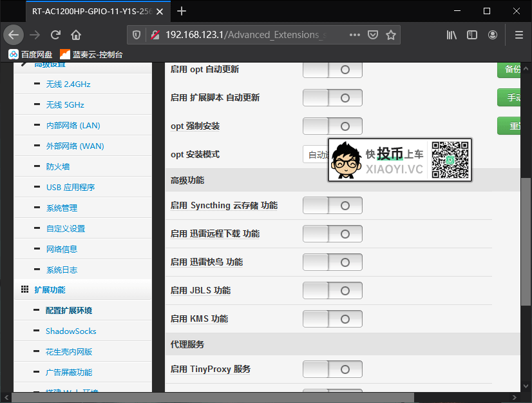Viewport: 532px width, 403px height.
Task: Open tracking protection shield icon
Action: 137,35
